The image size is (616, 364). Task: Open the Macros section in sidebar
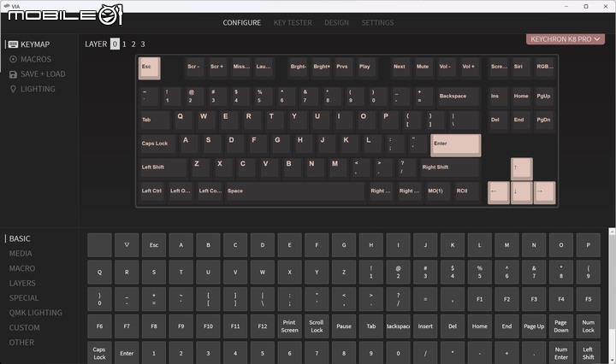click(30, 59)
